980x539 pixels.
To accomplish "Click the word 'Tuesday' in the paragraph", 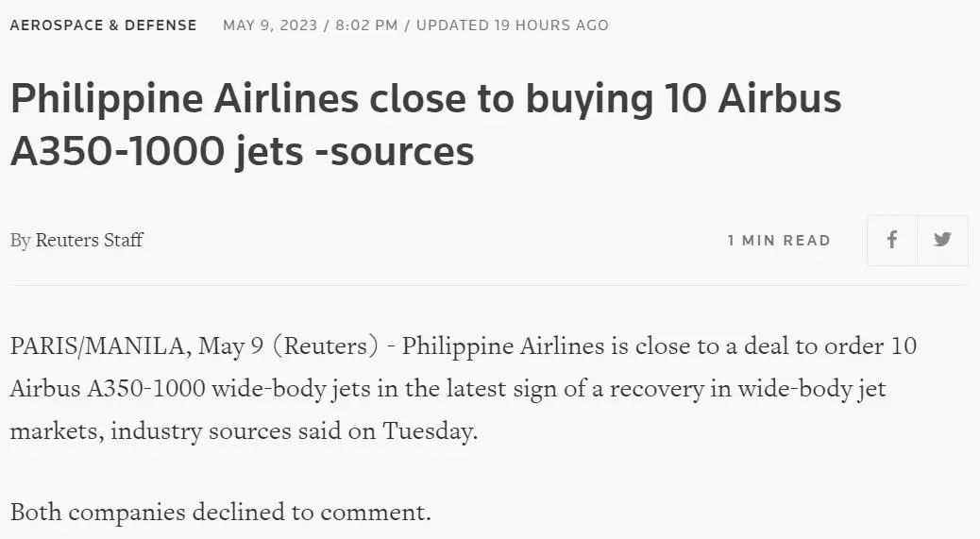I will [x=430, y=431].
